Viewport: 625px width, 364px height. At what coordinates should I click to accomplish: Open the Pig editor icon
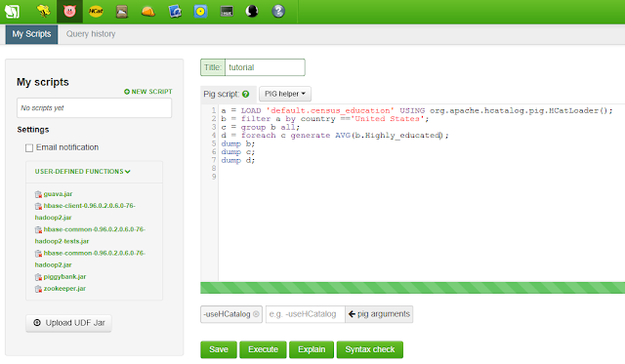[x=69, y=11]
